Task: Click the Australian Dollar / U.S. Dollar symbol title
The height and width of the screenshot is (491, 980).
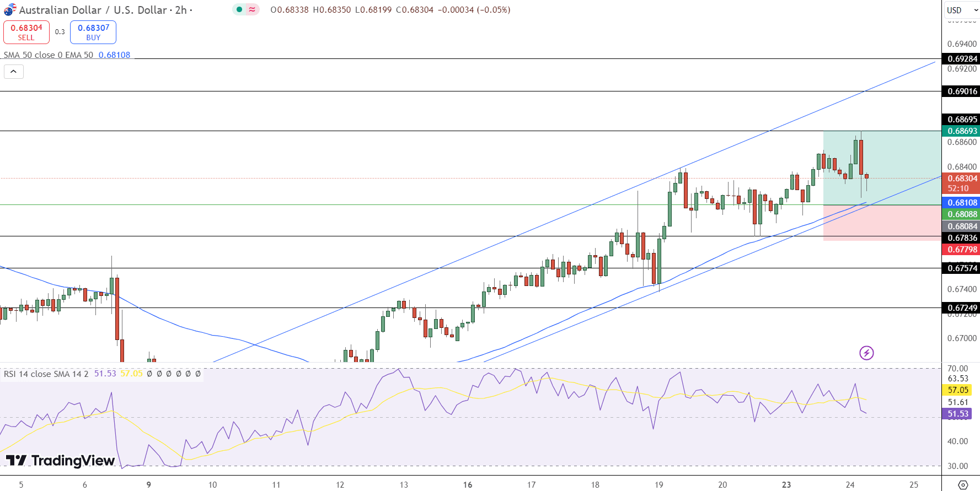Action: point(93,10)
